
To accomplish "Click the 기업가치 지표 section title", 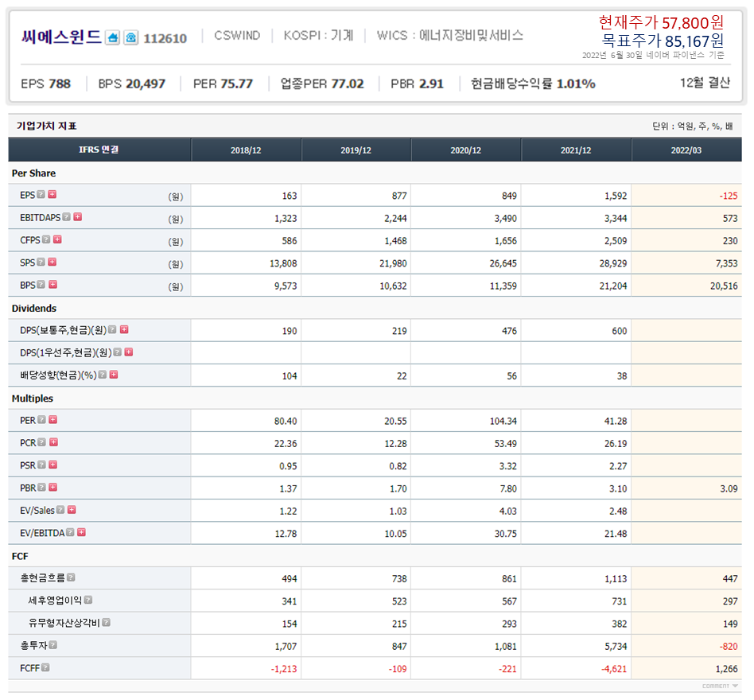I will tap(47, 126).
